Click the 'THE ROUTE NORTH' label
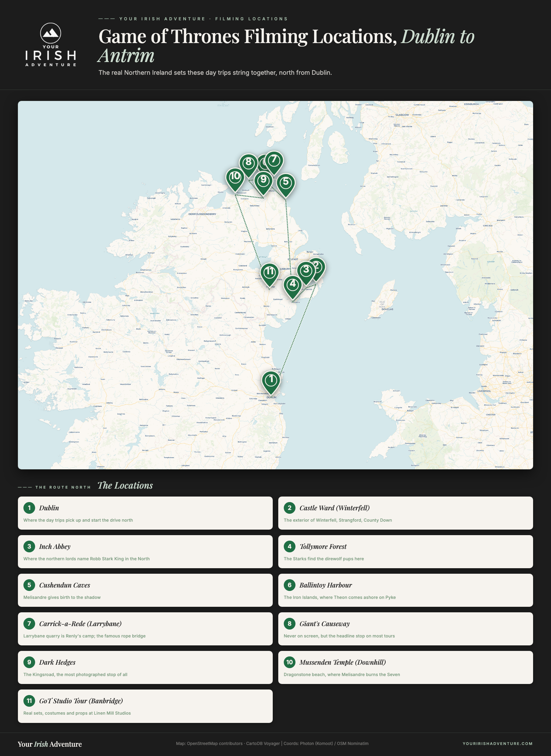Image resolution: width=551 pixels, height=756 pixels. pyautogui.click(x=63, y=487)
